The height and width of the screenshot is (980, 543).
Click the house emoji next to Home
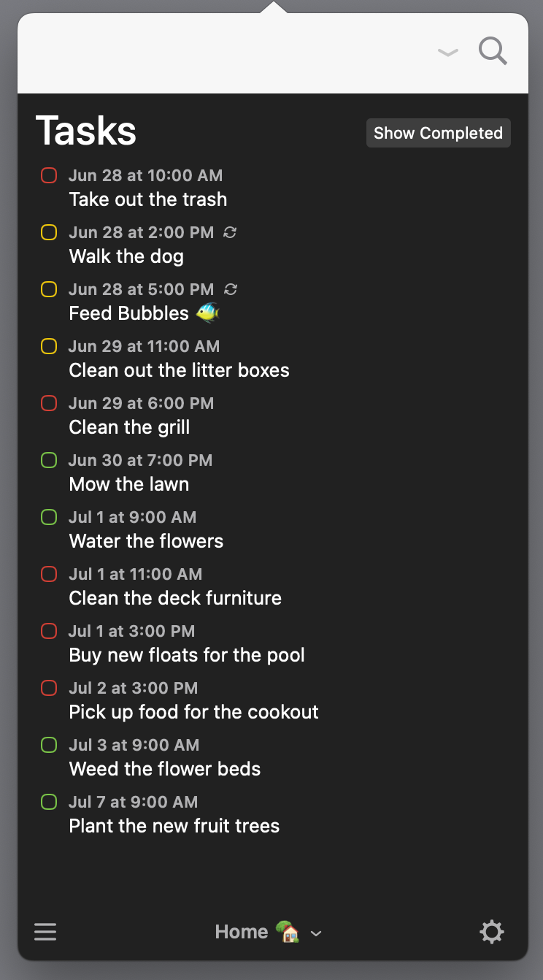[x=288, y=931]
